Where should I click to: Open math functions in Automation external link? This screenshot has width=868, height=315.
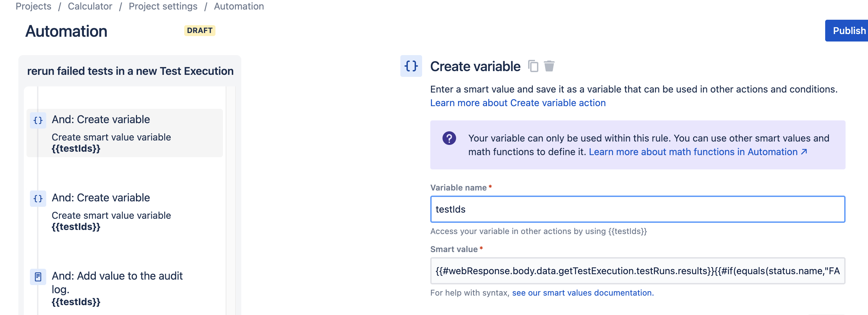[x=698, y=152]
